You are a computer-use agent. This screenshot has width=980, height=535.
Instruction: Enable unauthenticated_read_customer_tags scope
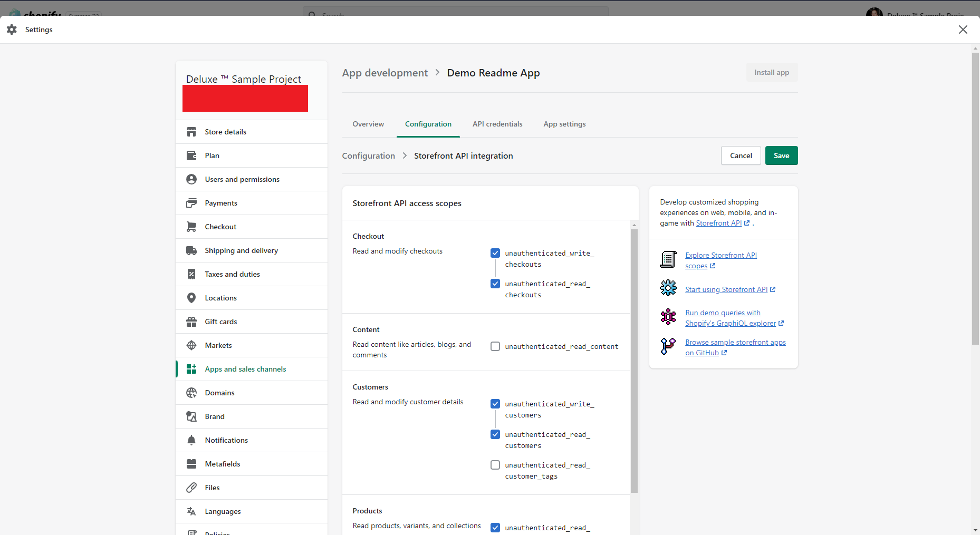[495, 465]
